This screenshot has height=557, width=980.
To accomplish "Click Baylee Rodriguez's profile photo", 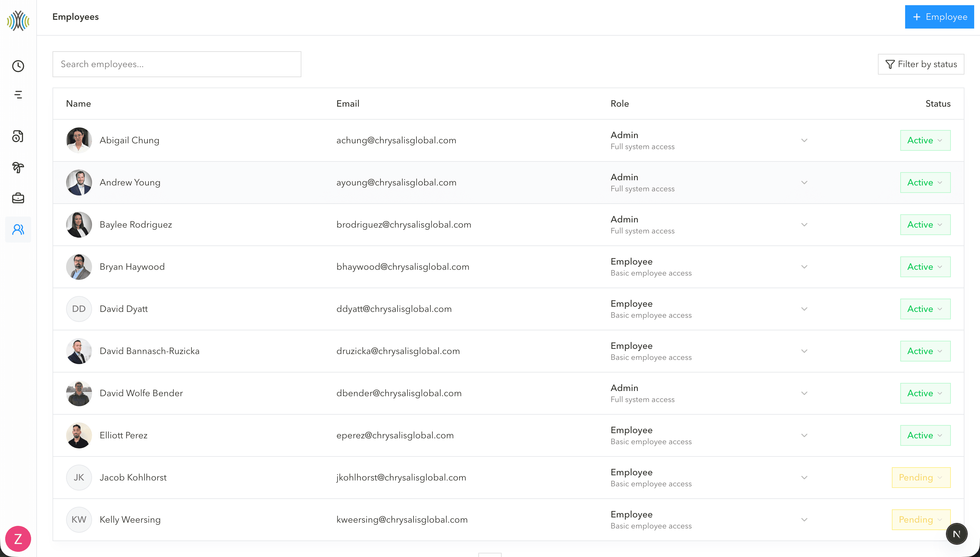I will (79, 225).
